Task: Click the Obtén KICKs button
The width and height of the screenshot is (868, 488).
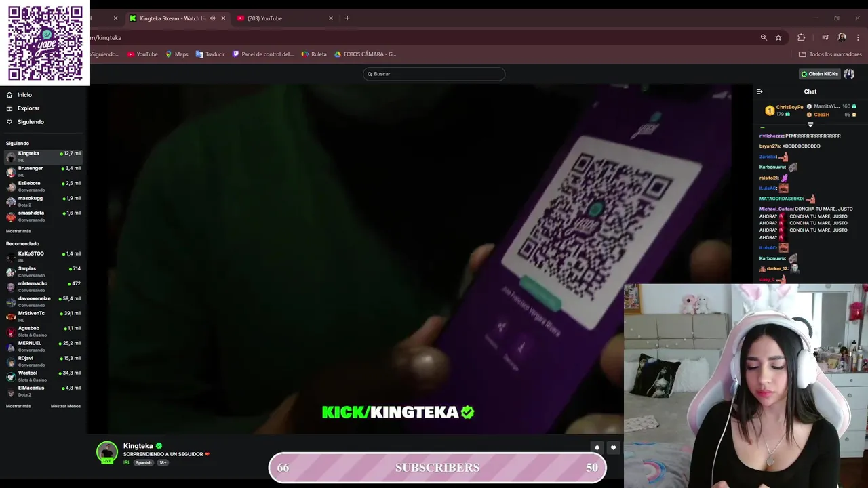Action: point(820,74)
